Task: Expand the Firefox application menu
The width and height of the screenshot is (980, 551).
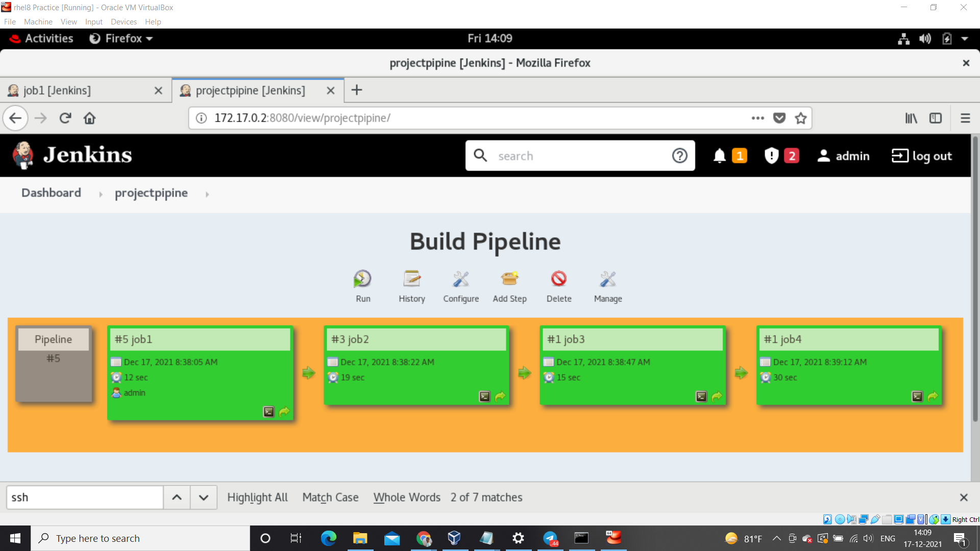Action: 965,118
